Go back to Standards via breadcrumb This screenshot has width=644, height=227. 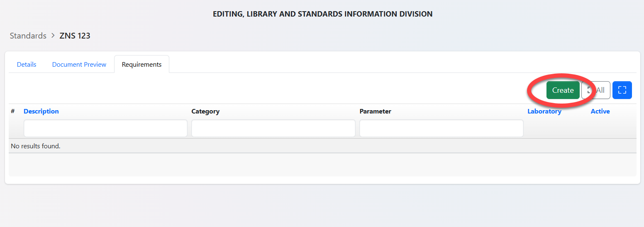tap(28, 36)
